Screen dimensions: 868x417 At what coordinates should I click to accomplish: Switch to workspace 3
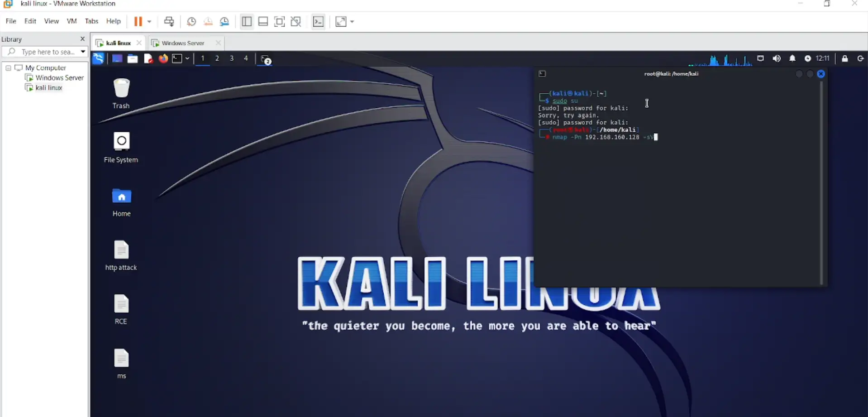(x=232, y=58)
